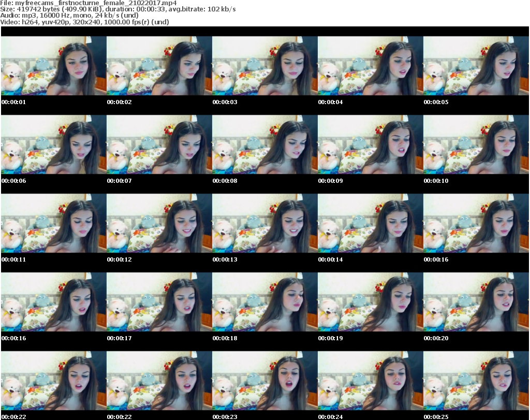The width and height of the screenshot is (530, 420).
Task: Click the timestamp label '00:00:07'
Action: tap(120, 181)
